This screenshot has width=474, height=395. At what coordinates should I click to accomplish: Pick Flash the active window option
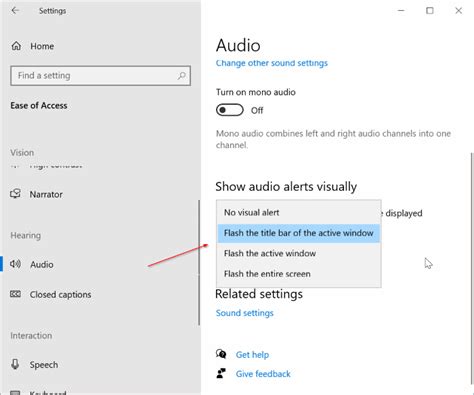click(x=299, y=253)
